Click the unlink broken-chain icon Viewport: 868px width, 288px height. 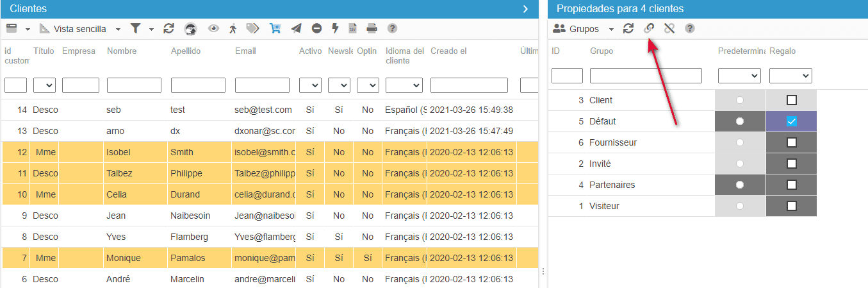[669, 28]
